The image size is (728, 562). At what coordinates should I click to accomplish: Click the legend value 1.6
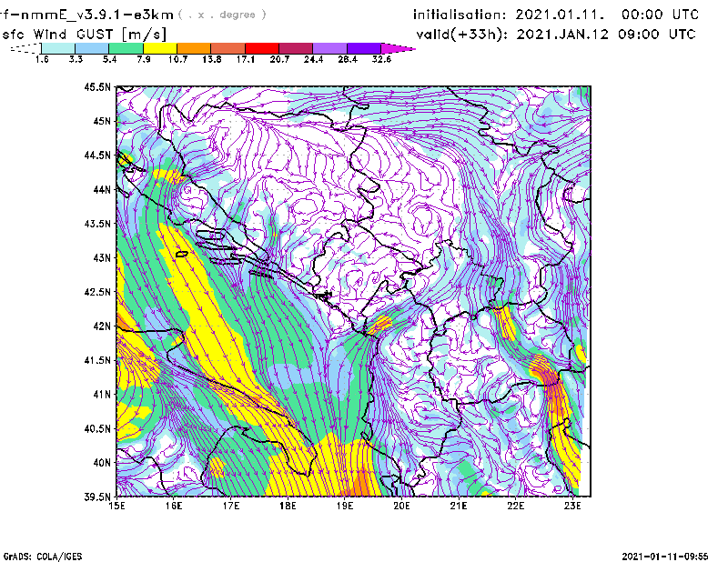pos(42,59)
